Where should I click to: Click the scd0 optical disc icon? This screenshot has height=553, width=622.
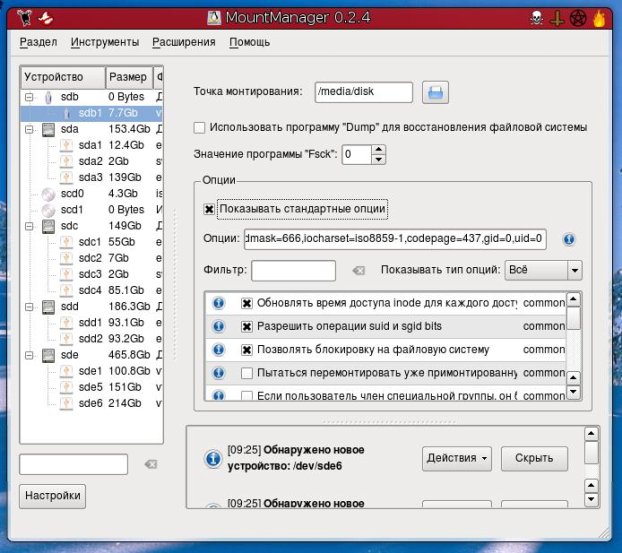click(x=48, y=194)
